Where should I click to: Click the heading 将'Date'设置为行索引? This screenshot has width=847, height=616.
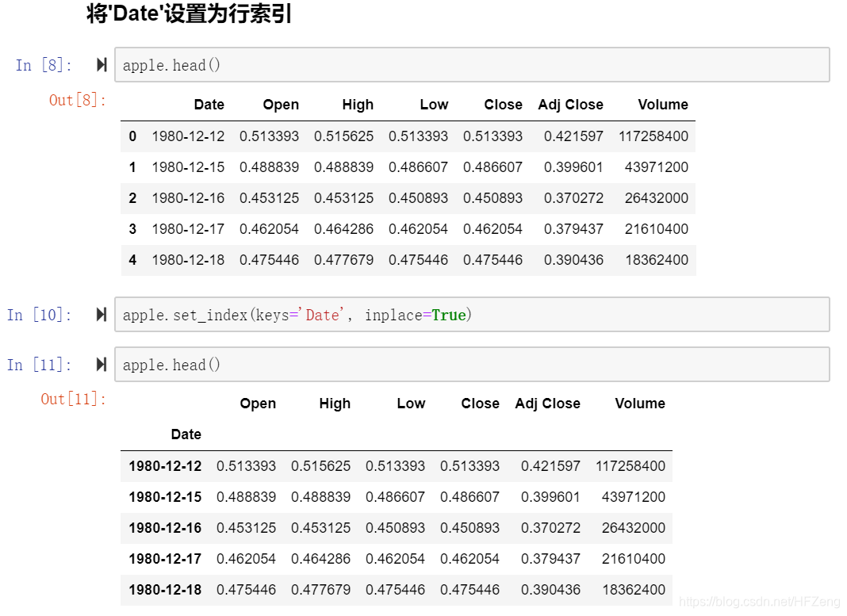(189, 13)
